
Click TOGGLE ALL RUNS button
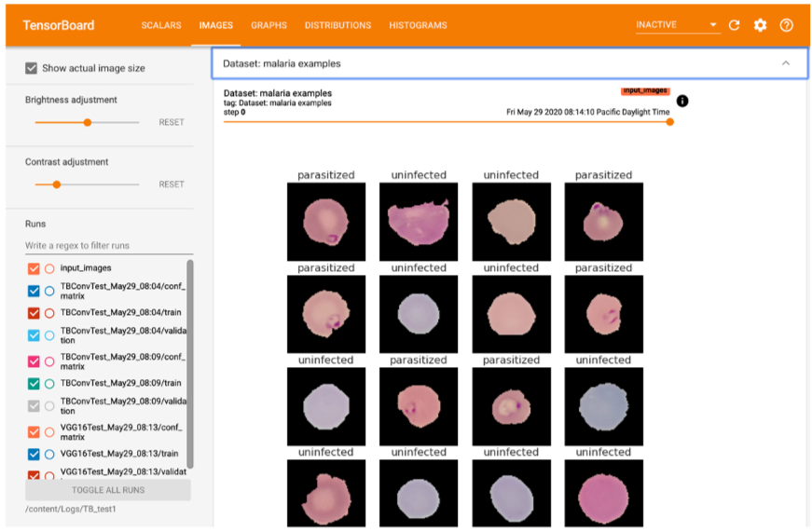click(108, 489)
